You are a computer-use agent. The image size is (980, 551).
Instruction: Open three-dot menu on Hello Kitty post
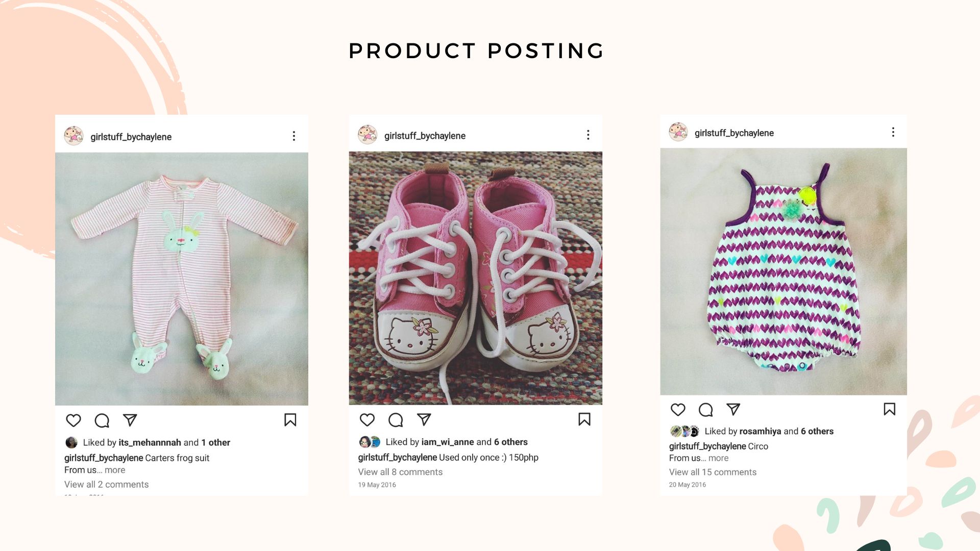(x=588, y=135)
